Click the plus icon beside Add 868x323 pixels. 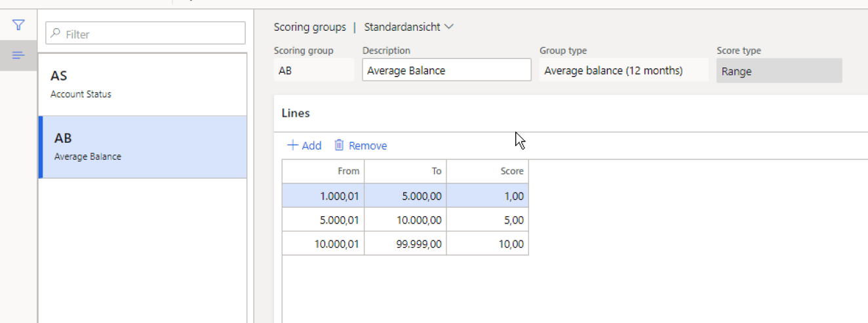coord(292,145)
